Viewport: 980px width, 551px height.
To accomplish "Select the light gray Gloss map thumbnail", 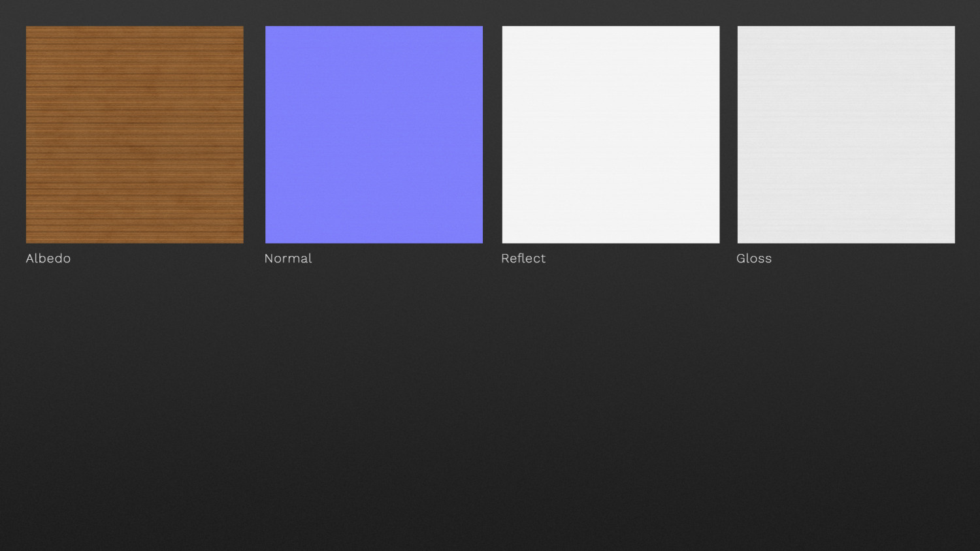I will 846,134.
